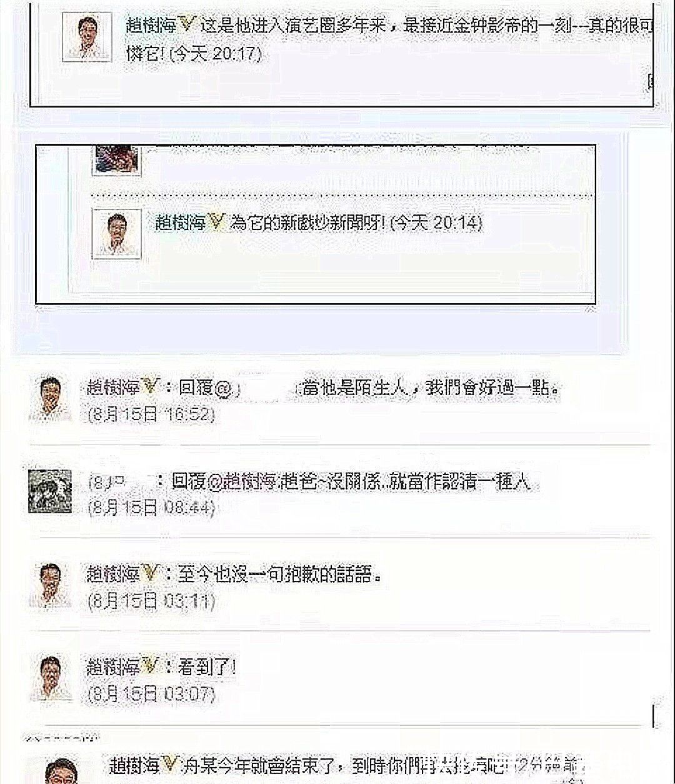Click the avatar beside the 看到了! comment
Viewport: 675px width, 784px height.
point(51,678)
